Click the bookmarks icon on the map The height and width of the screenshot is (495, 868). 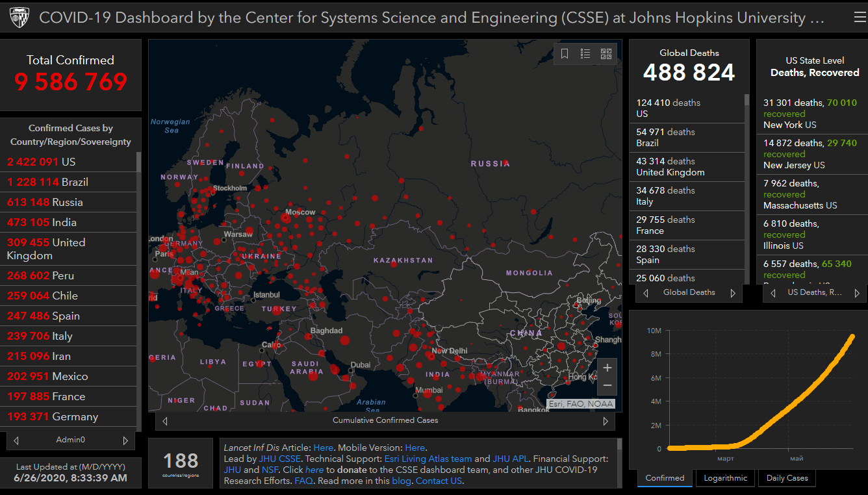(565, 54)
